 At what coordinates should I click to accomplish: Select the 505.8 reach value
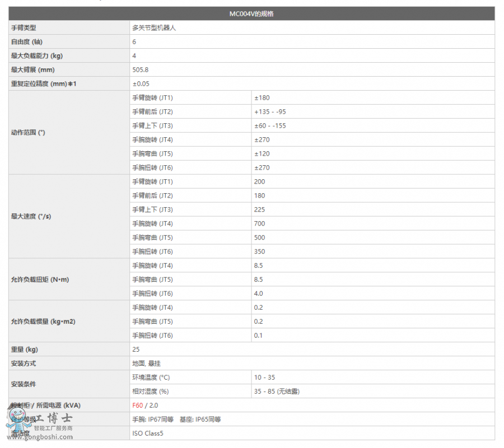pos(140,69)
